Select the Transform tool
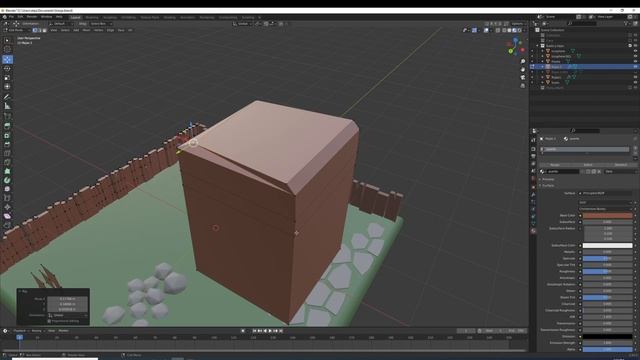640x360 pixels. coord(7,87)
